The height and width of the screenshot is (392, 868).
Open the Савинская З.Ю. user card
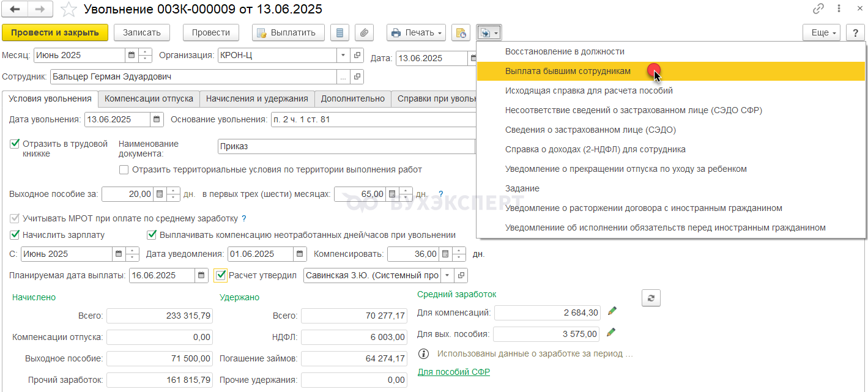[461, 275]
